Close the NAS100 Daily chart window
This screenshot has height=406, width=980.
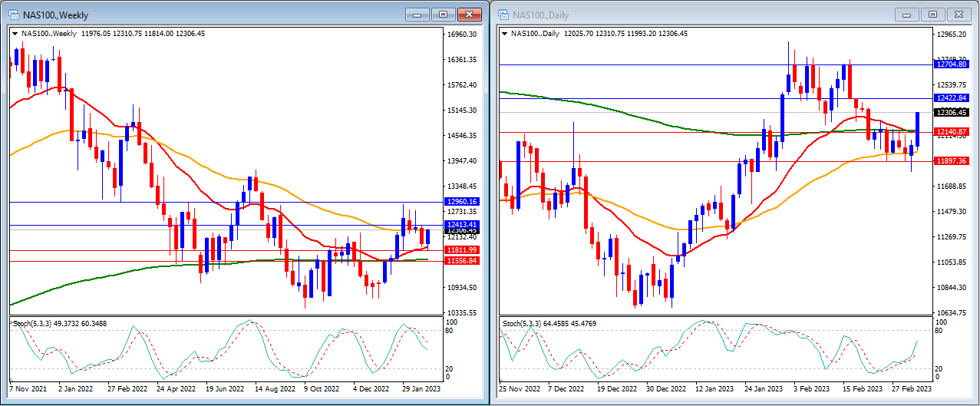tap(959, 15)
